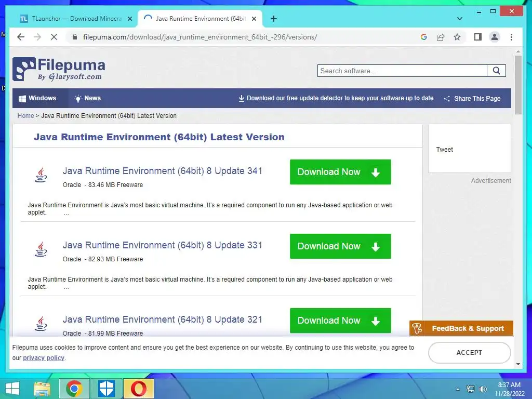Close the TLauncher tab
Viewport: 532px width, 399px height.
click(129, 19)
